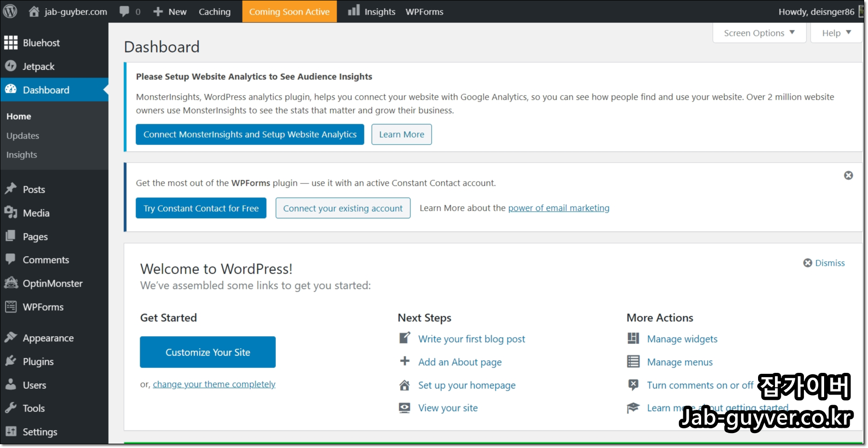
Task: Open the Appearance menu label
Action: 48,338
